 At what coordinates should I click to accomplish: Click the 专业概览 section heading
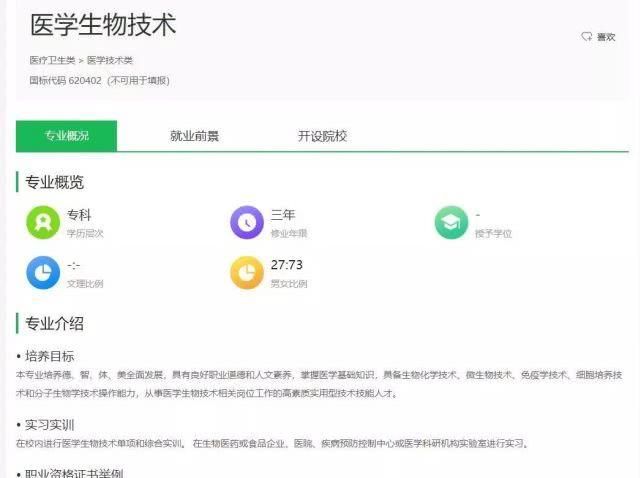pos(54,182)
